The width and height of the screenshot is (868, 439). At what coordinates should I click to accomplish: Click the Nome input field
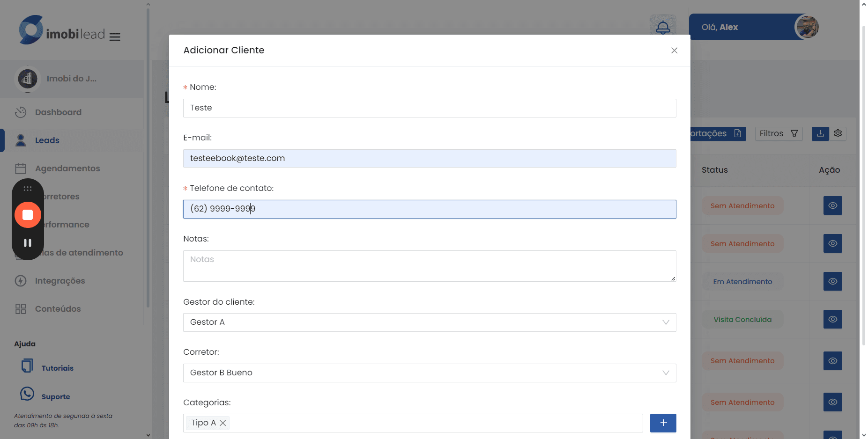430,108
